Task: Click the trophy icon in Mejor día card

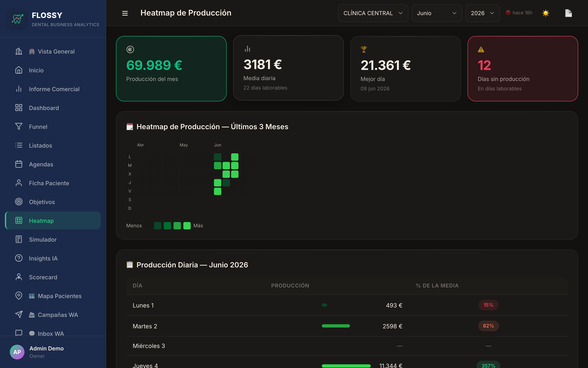Action: [x=364, y=49]
